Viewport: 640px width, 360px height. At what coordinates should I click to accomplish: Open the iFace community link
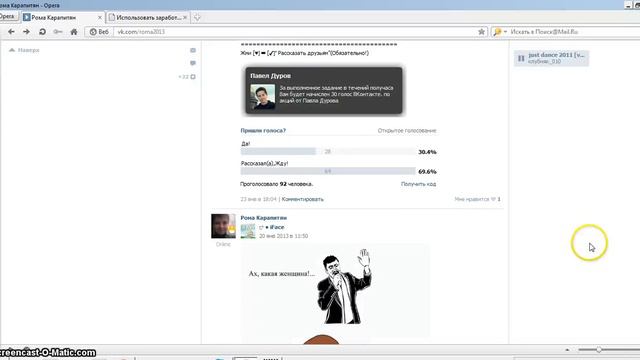pos(277,227)
